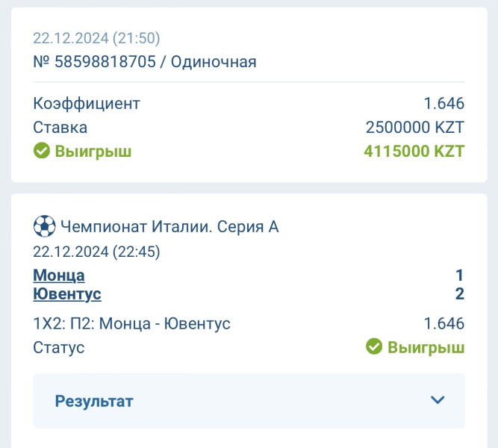Click the winnings amount 4115000 KZT
Screen dimensions: 498x448
(414, 151)
